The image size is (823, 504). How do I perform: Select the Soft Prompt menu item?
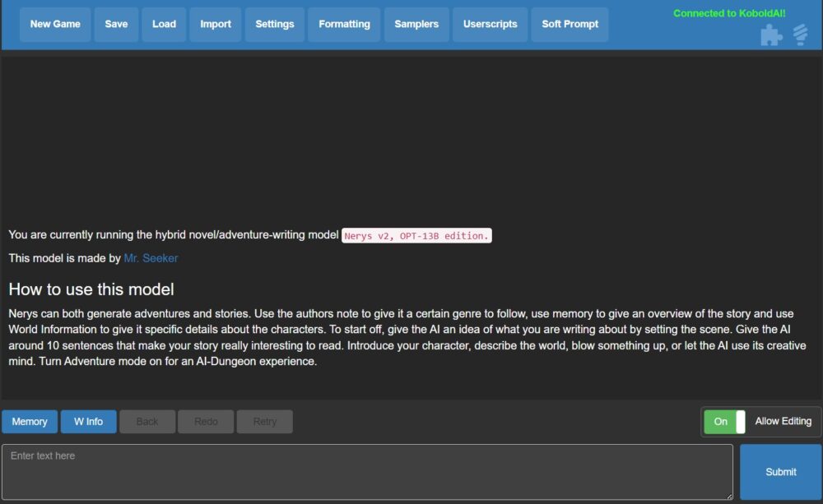tap(570, 24)
